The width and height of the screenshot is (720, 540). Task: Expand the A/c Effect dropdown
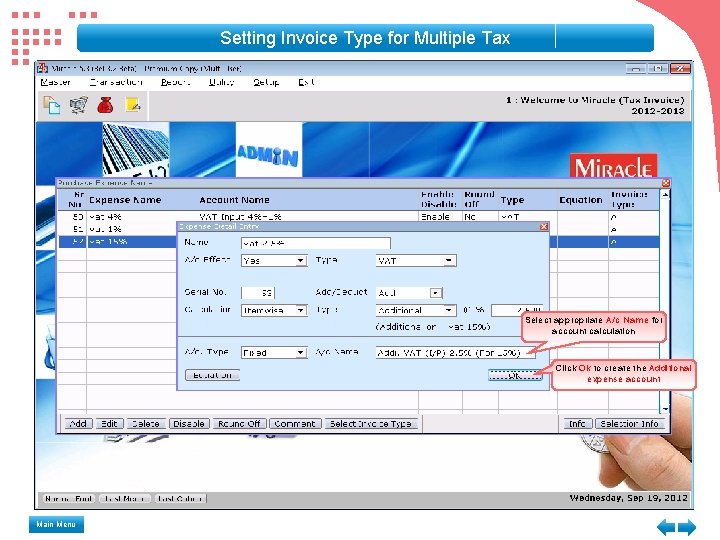300,261
